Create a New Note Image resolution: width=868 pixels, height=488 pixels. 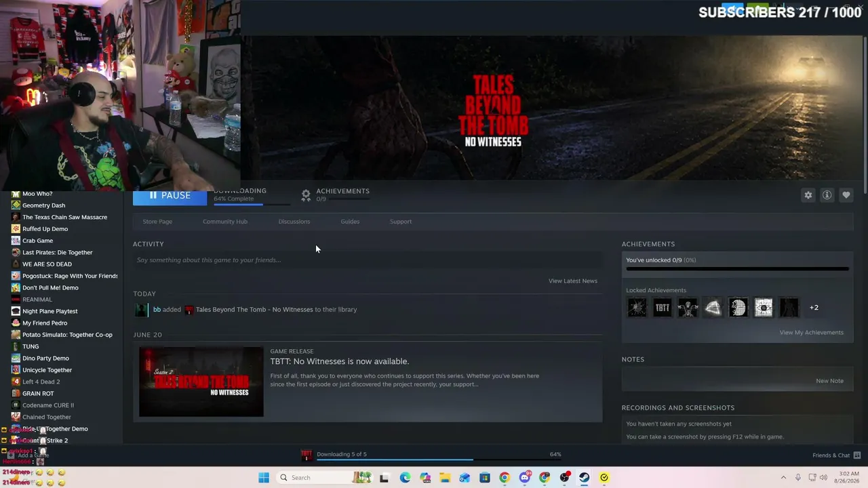pos(829,381)
